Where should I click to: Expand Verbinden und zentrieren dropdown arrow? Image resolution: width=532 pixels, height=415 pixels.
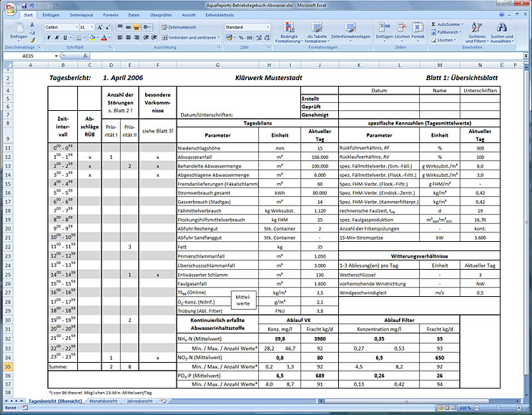pyautogui.click(x=219, y=37)
